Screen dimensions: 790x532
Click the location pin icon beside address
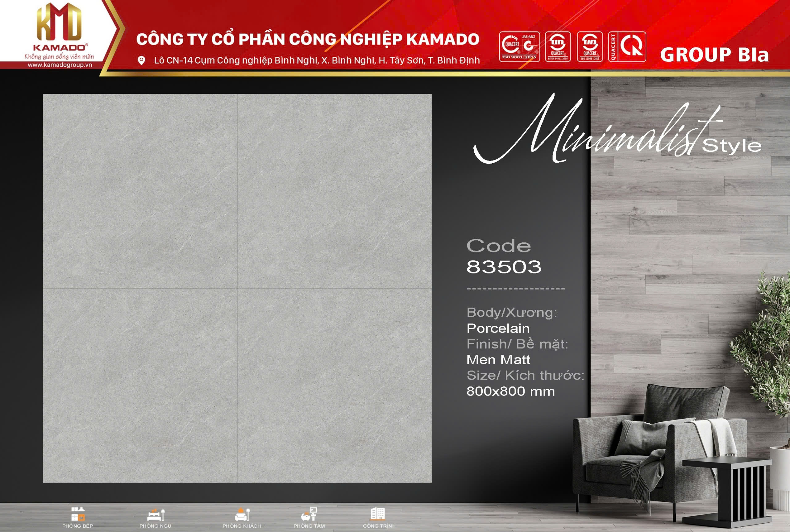click(141, 60)
